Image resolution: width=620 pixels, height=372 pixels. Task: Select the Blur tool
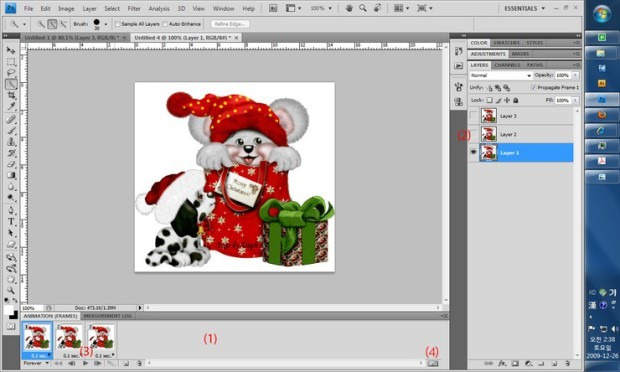tap(11, 186)
